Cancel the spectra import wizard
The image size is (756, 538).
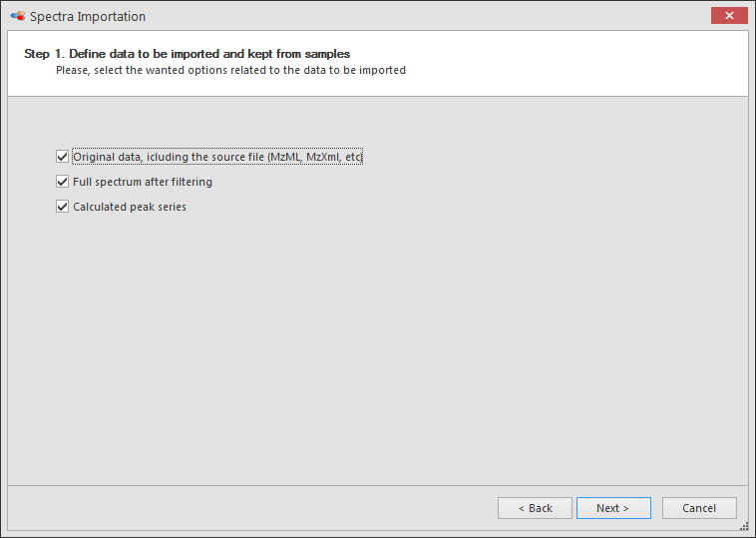tap(699, 508)
